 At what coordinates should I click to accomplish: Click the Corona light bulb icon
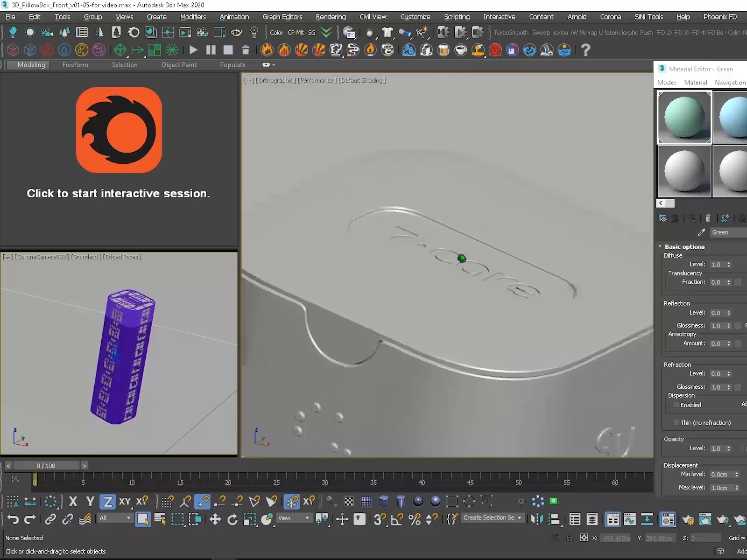(x=13, y=32)
